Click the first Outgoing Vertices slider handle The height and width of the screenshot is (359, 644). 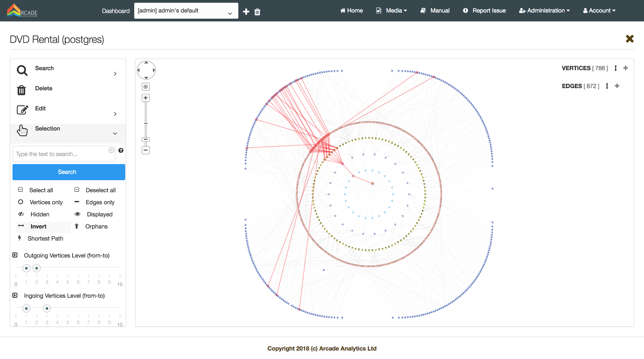(x=26, y=268)
